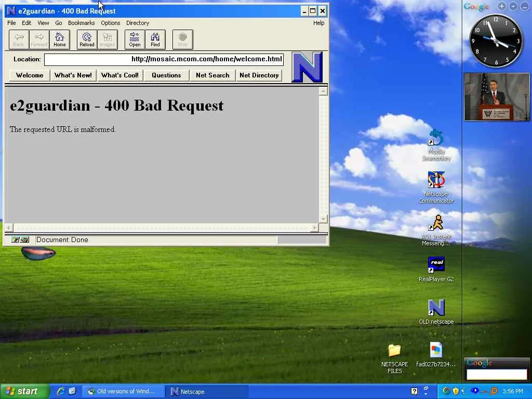The height and width of the screenshot is (399, 532).
Task: Add a gadget with the sidebar plus button
Action: [x=502, y=6]
